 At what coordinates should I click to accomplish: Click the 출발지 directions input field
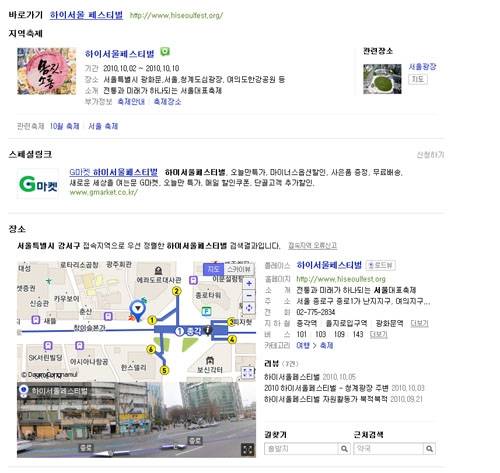point(301,449)
